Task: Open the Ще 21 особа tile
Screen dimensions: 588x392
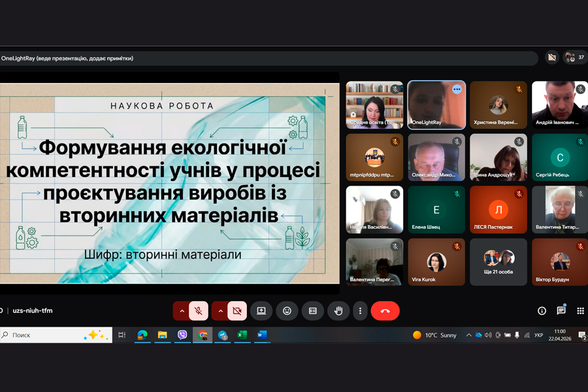Action: tap(498, 262)
